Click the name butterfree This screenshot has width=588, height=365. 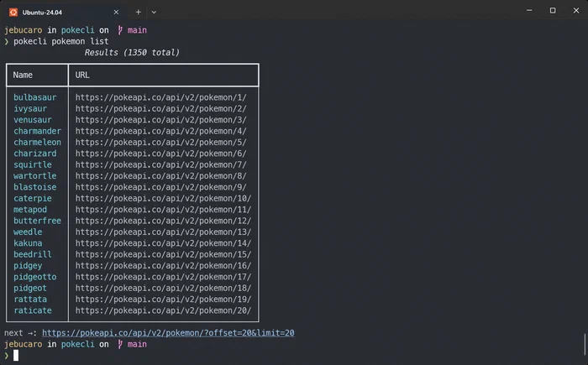(x=37, y=221)
